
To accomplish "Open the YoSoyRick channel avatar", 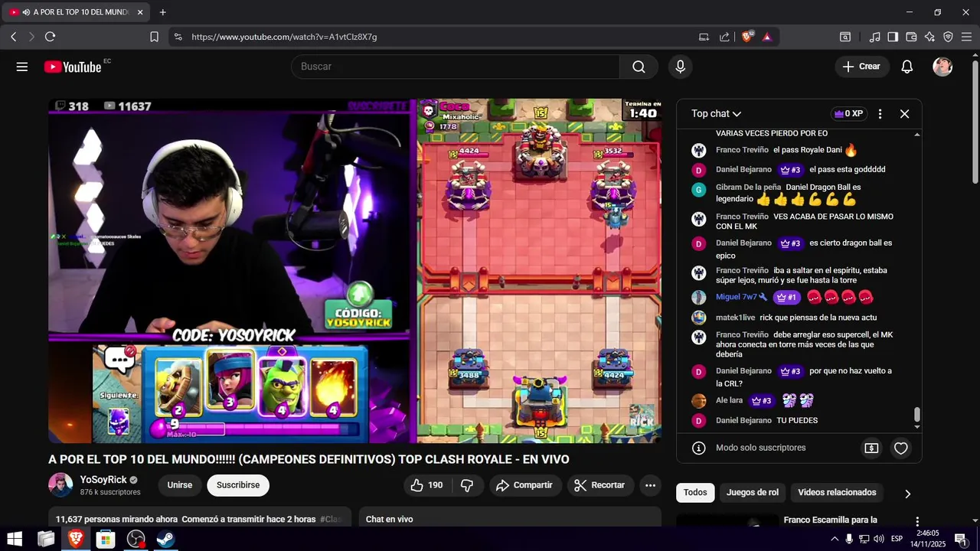I will (x=60, y=485).
